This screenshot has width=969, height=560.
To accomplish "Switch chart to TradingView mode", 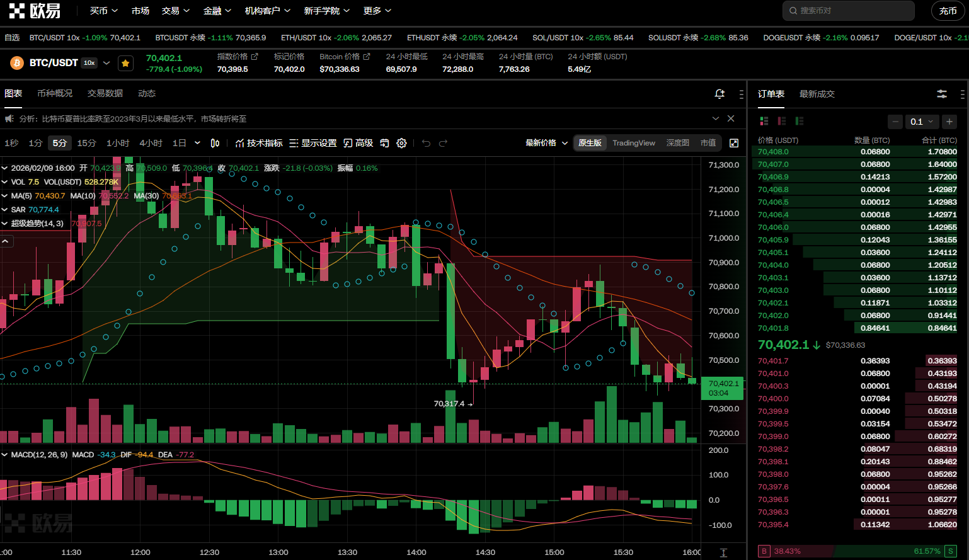I will point(633,143).
